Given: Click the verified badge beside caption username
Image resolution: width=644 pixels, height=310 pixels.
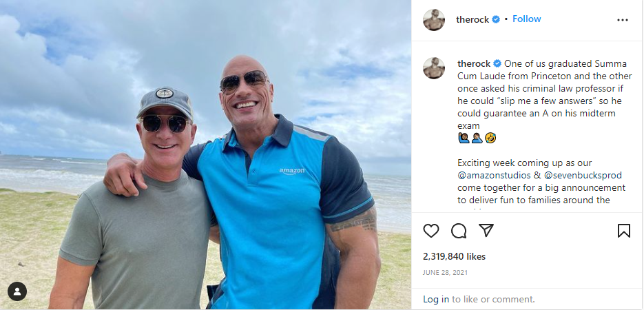Looking at the screenshot, I should (x=497, y=64).
